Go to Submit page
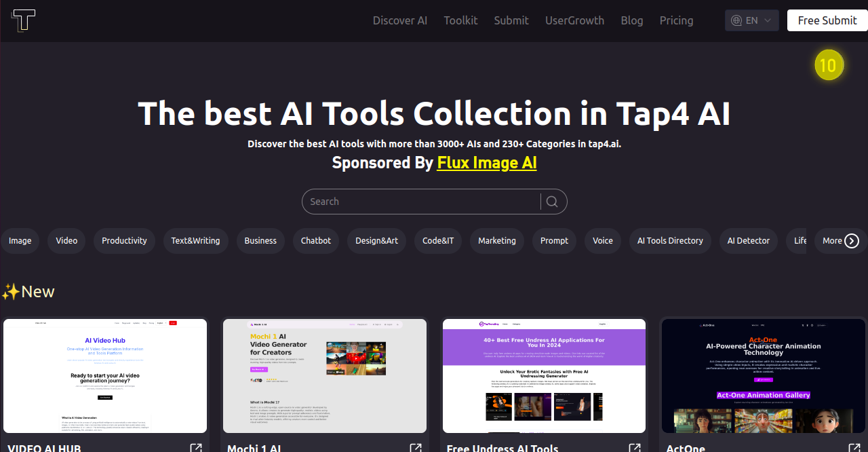868x452 pixels. point(511,20)
